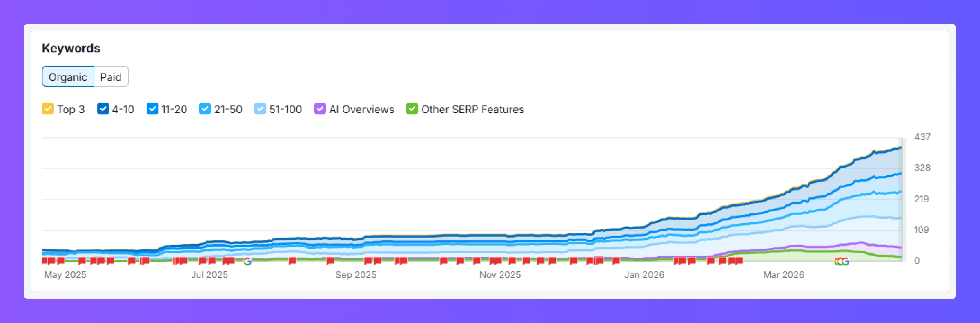Image resolution: width=980 pixels, height=323 pixels.
Task: Switch to the Paid keywords tab
Action: (x=111, y=77)
